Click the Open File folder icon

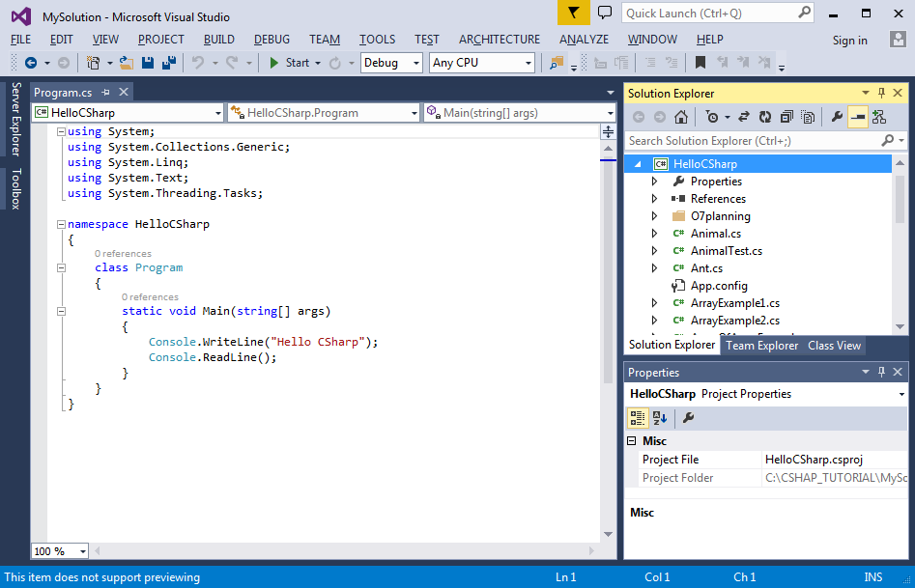pyautogui.click(x=127, y=63)
